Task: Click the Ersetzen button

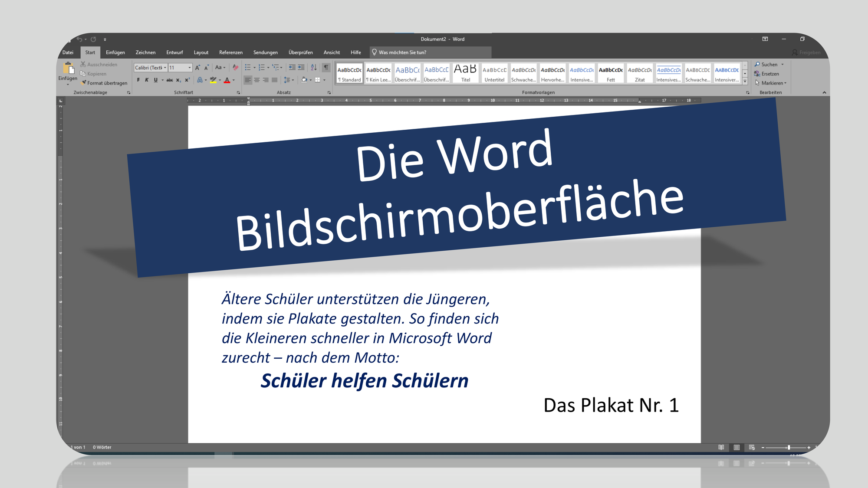Action: [766, 74]
